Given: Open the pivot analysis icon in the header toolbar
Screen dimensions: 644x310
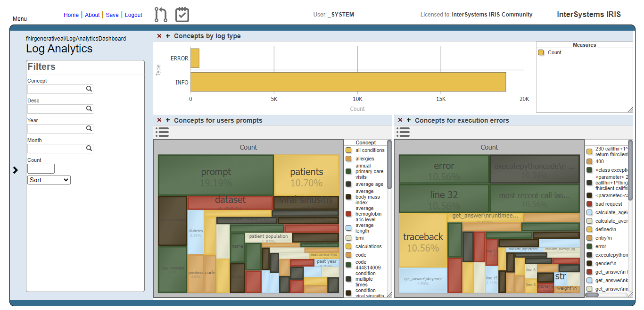Looking at the screenshot, I should click(160, 14).
